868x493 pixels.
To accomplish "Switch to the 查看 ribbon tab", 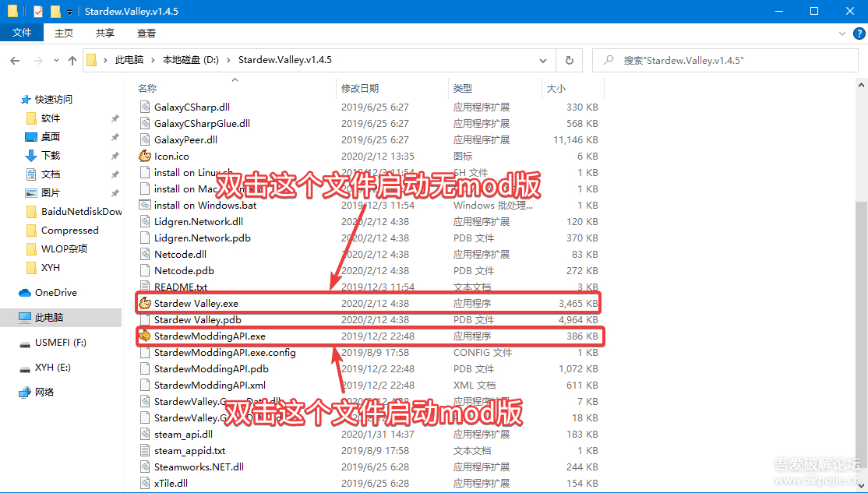I will (146, 33).
